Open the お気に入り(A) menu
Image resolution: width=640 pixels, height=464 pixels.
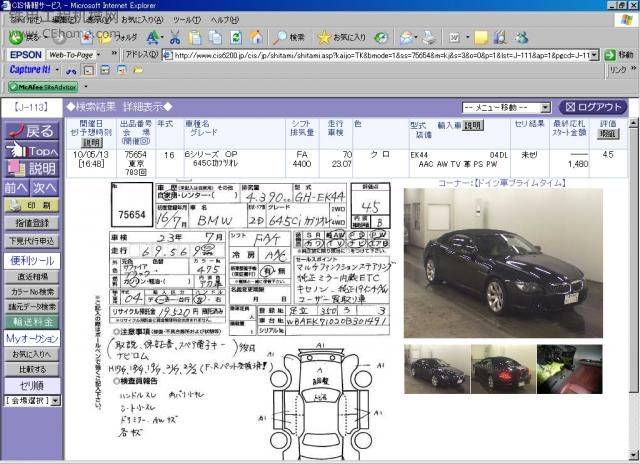pyautogui.click(x=142, y=20)
